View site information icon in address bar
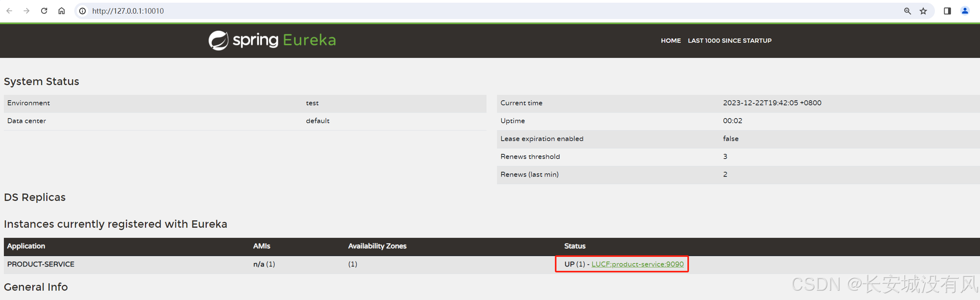980x300 pixels. [x=82, y=11]
